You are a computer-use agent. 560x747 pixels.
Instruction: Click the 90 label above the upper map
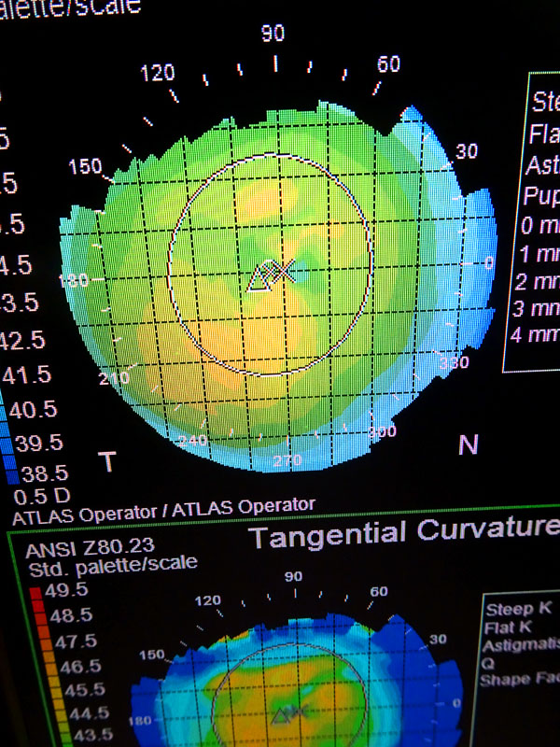click(273, 34)
